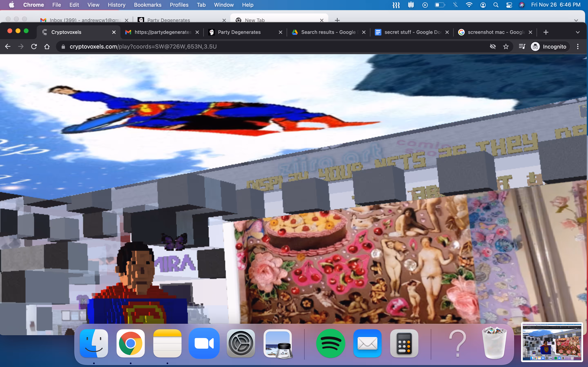
Task: Click the third-party cookies blocked eye icon
Action: 493,47
